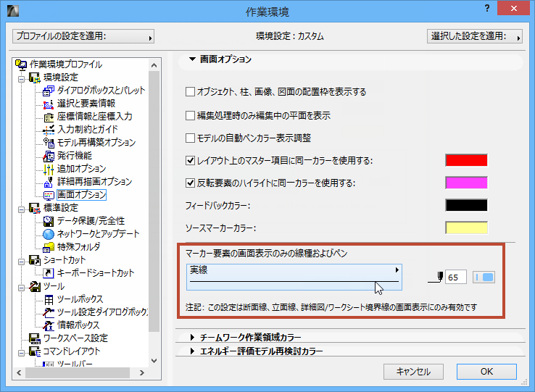Open the yellow ソースマーカーカラー swatch

(466, 228)
